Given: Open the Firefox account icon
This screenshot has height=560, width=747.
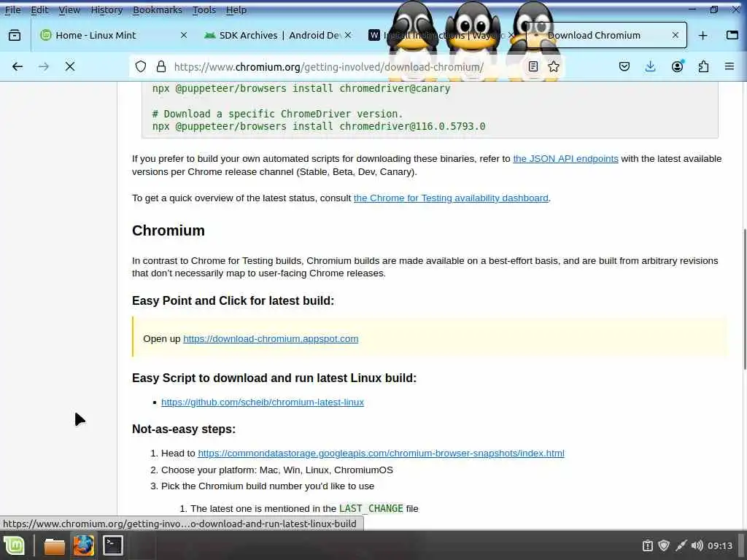Looking at the screenshot, I should tap(677, 66).
